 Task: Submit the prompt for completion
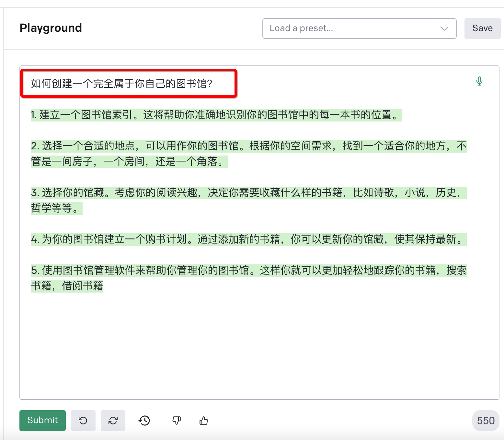42,420
